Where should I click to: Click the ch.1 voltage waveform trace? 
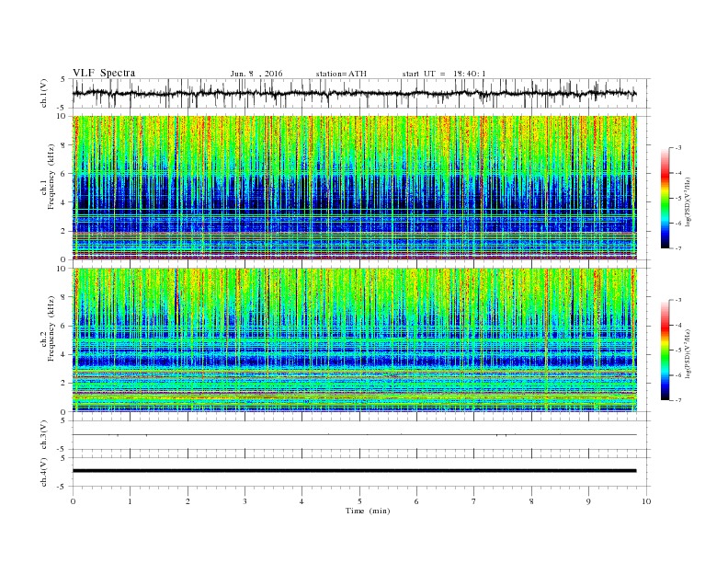[354, 93]
